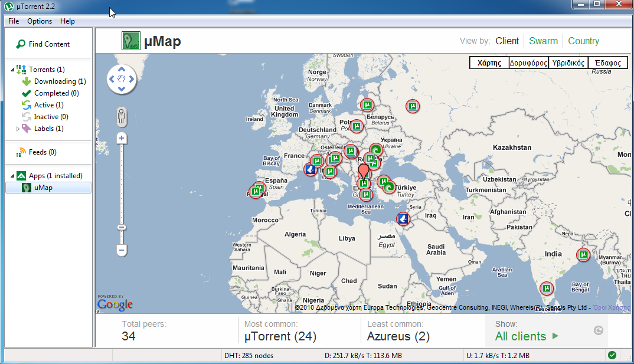
Task: Switch map type to Δορυφόρος
Action: coord(528,63)
